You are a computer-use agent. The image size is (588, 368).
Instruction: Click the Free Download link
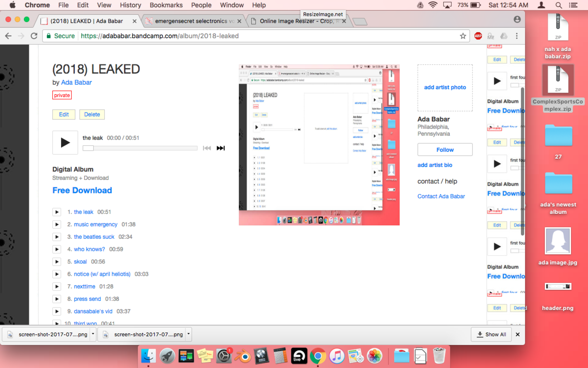[x=82, y=190]
